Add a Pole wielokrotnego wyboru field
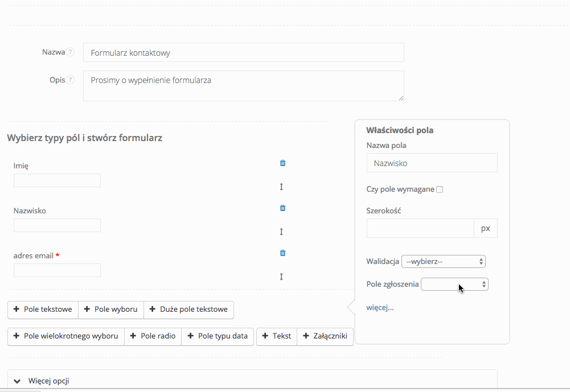570x392 pixels. [65, 336]
